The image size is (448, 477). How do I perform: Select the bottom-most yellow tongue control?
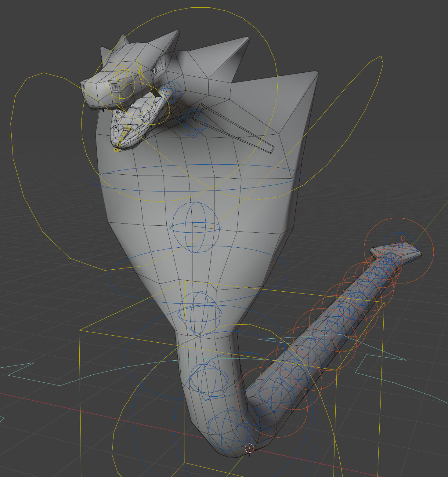click(116, 150)
